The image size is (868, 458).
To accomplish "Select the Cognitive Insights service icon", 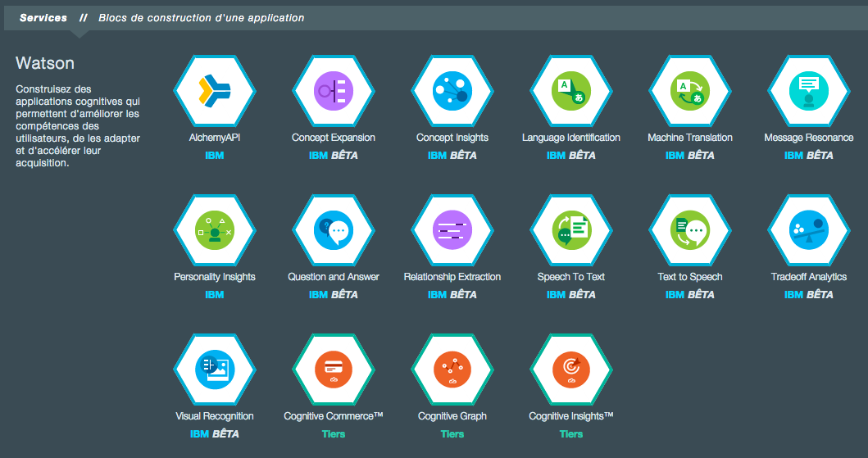I will 571,370.
